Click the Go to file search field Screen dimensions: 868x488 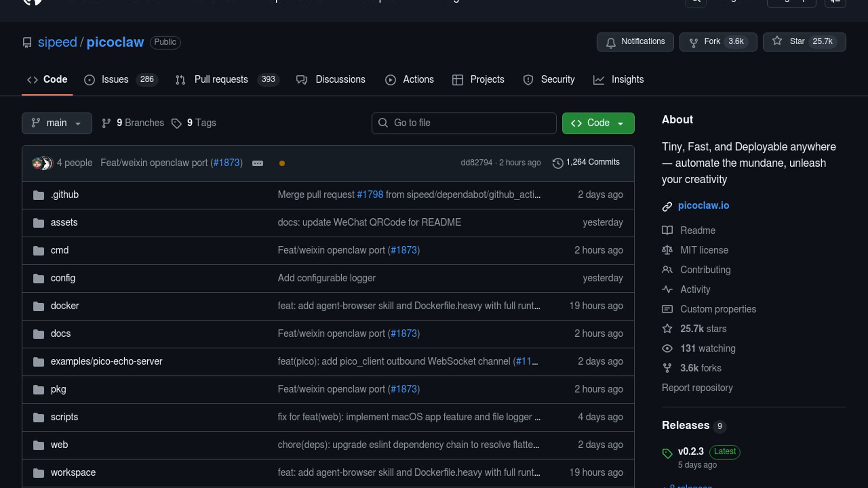(464, 123)
